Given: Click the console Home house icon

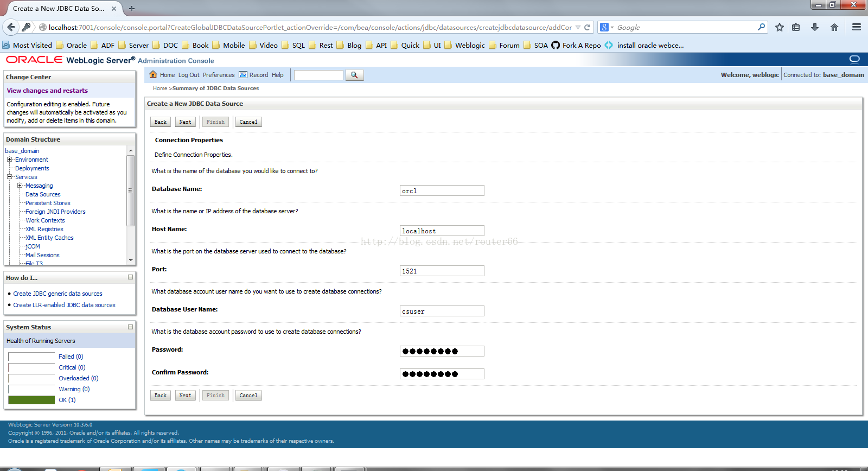Looking at the screenshot, I should pyautogui.click(x=153, y=74).
